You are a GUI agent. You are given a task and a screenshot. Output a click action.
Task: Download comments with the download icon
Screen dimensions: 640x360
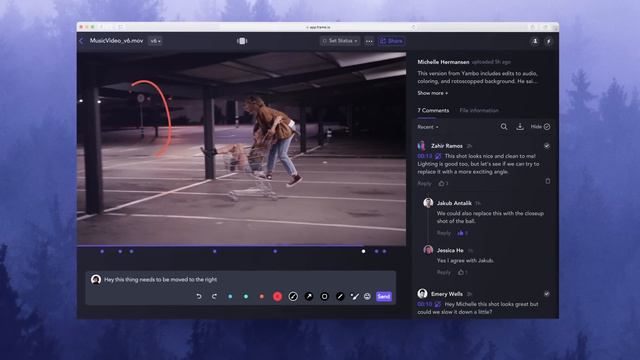pos(520,127)
